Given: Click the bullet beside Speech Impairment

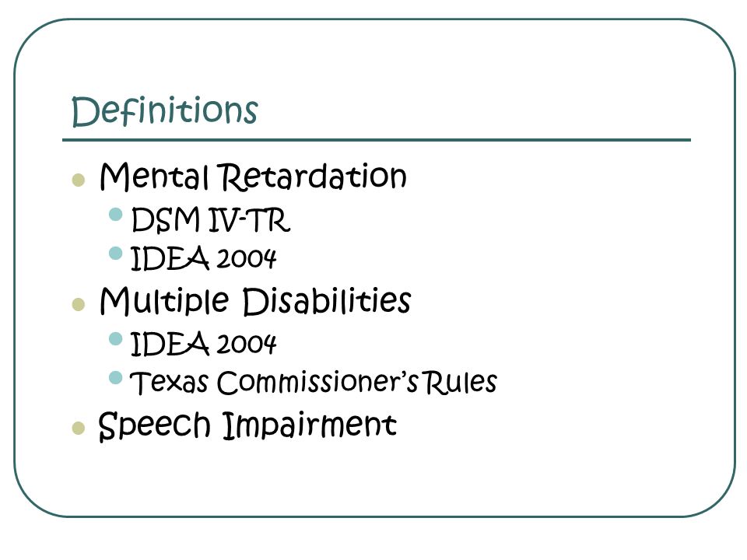Looking at the screenshot, I should click(78, 428).
